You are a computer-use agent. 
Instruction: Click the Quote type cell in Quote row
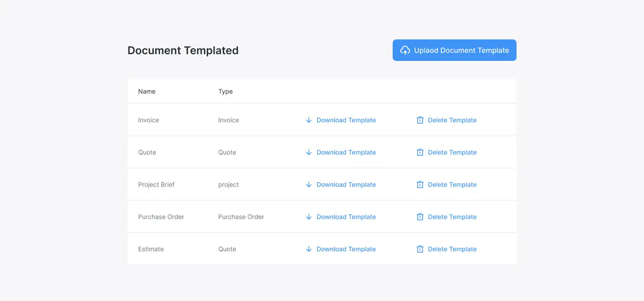[227, 152]
